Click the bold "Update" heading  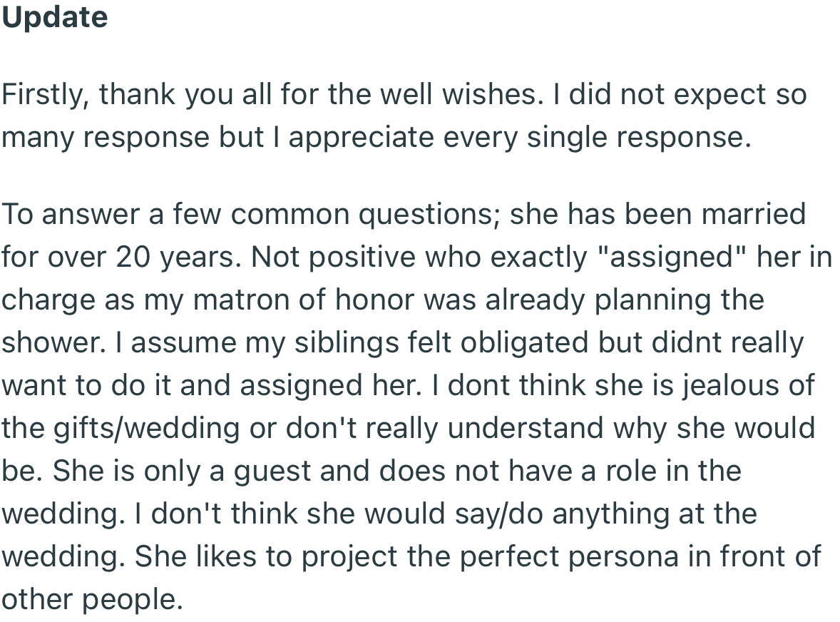55,17
